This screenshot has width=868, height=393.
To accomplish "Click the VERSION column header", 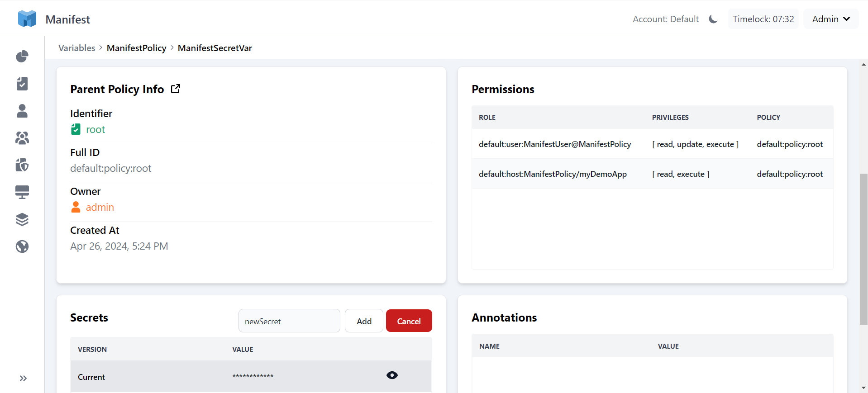I will click(92, 349).
